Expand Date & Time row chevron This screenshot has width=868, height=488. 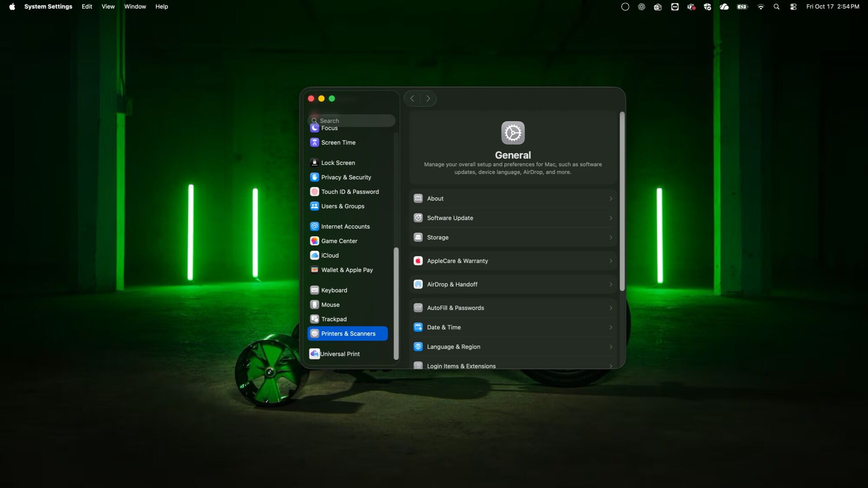[x=610, y=327]
